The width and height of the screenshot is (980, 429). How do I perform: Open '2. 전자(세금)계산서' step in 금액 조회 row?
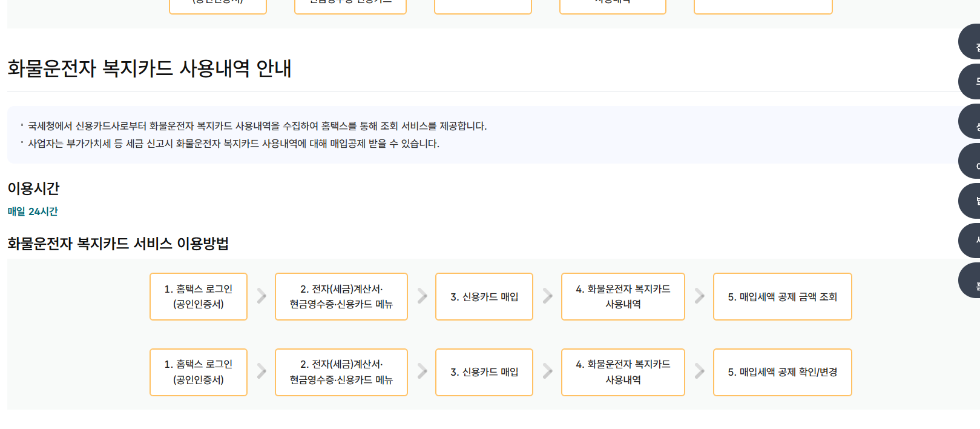[341, 296]
